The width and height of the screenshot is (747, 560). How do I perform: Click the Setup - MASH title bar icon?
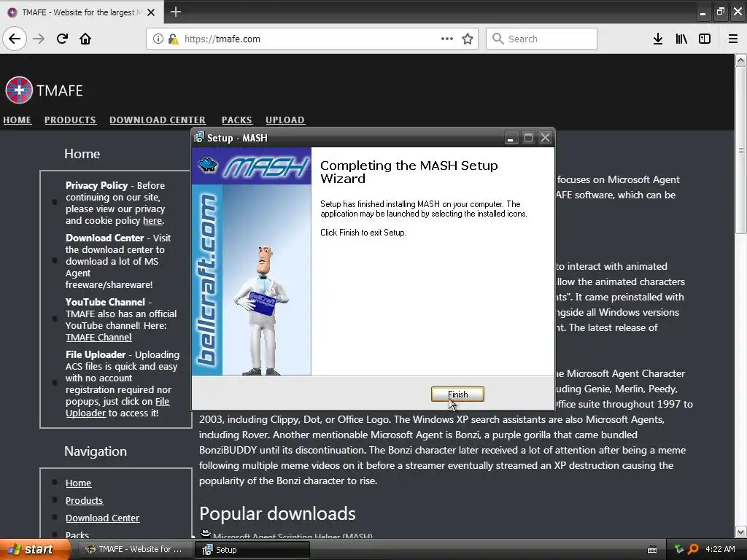pos(199,138)
